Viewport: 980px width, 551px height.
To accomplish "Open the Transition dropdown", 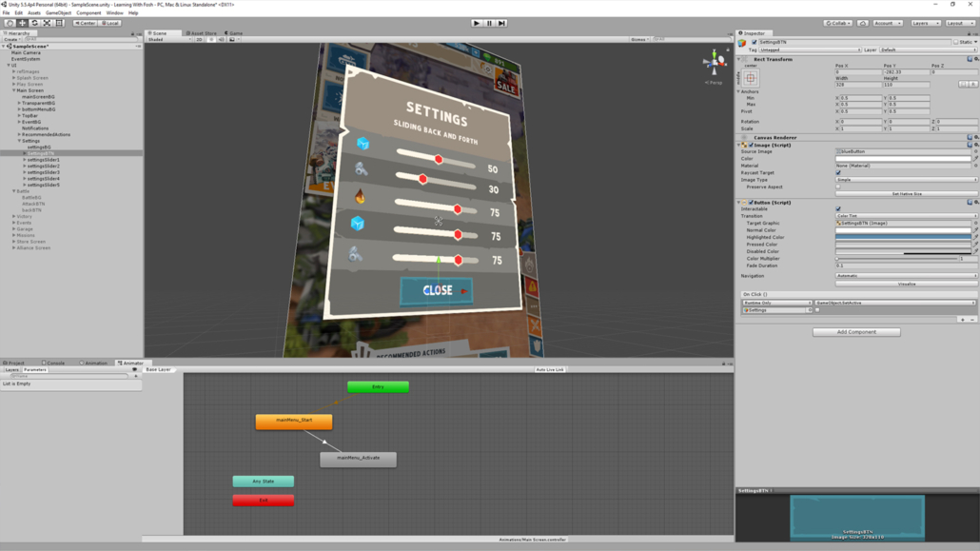I will coord(906,216).
